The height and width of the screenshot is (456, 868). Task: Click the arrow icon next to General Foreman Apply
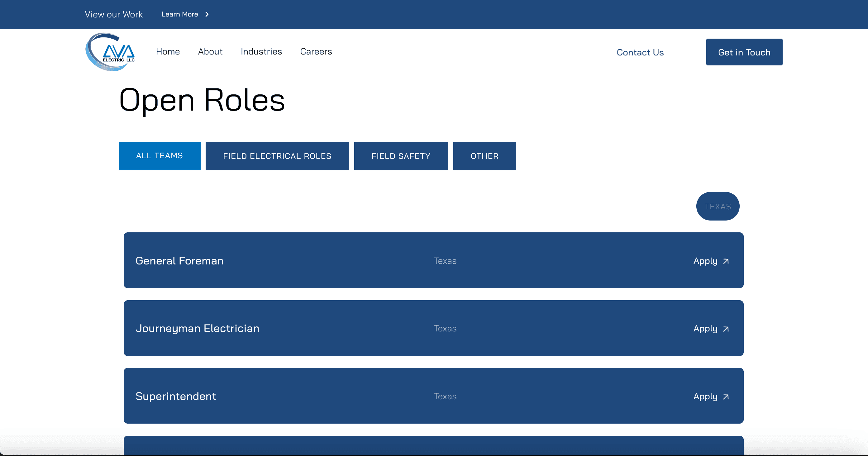pyautogui.click(x=726, y=261)
